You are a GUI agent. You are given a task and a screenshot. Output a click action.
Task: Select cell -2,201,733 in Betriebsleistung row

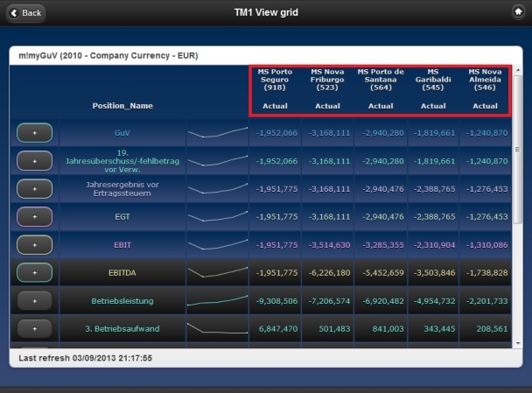[485, 301]
